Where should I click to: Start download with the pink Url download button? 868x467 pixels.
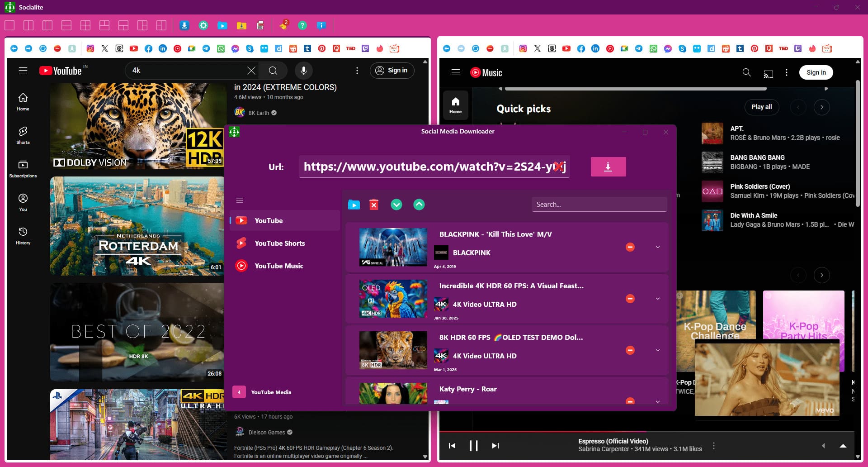(x=608, y=167)
